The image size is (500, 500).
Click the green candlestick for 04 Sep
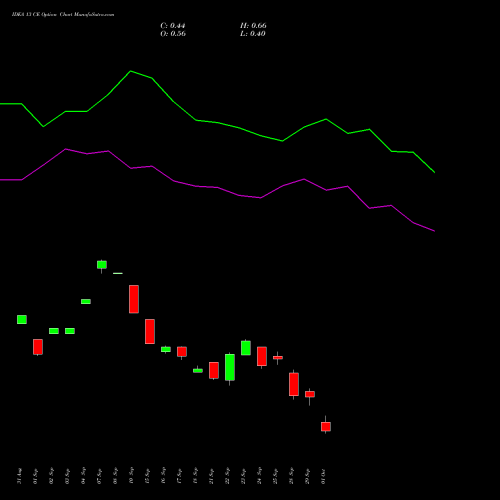(86, 301)
